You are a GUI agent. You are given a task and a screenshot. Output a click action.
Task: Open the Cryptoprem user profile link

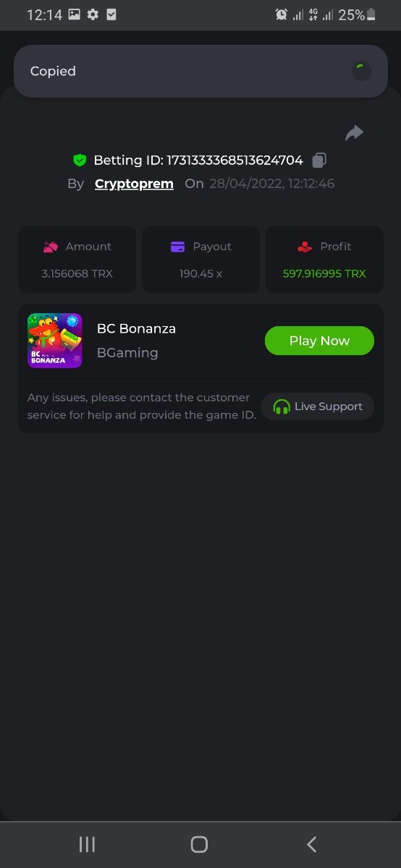[x=134, y=184]
